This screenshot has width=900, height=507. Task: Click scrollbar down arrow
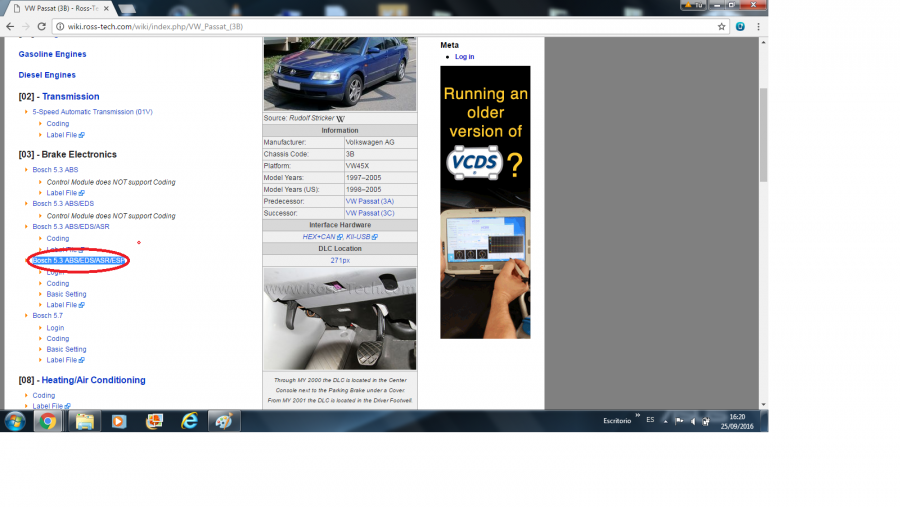pos(763,405)
